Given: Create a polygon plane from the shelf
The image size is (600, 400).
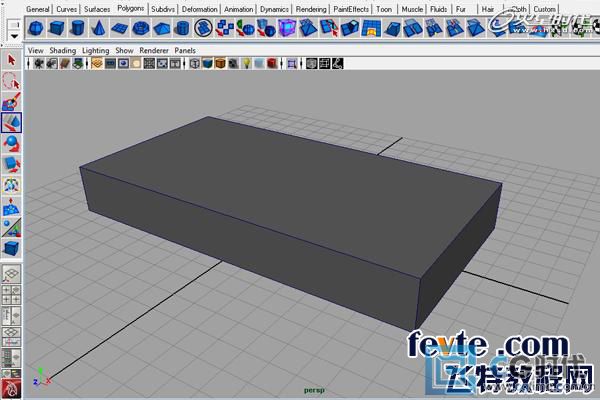Looking at the screenshot, I should [x=119, y=28].
